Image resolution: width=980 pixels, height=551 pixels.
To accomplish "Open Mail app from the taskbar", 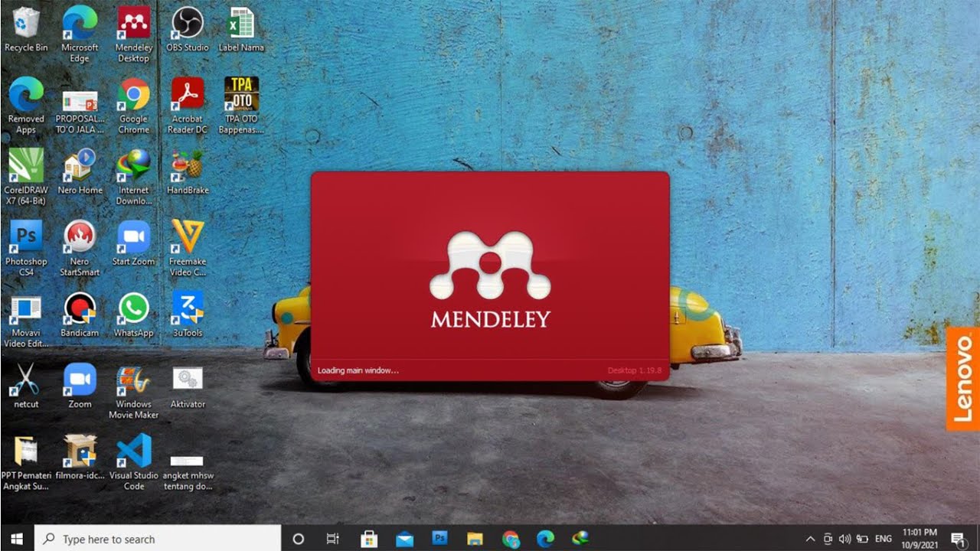I will (404, 539).
